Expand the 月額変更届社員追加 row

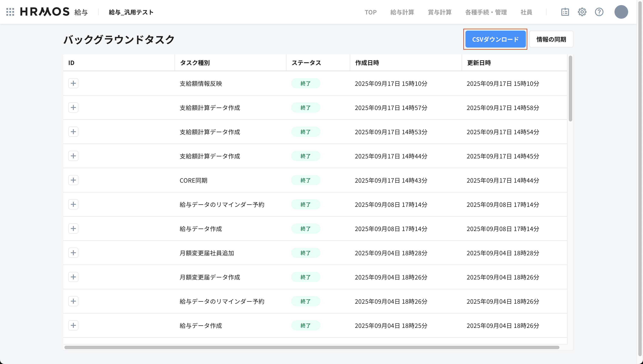[x=73, y=253]
